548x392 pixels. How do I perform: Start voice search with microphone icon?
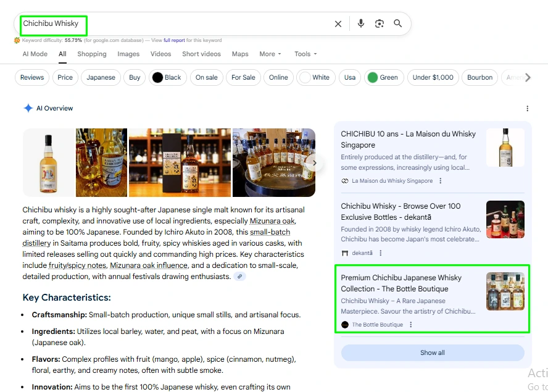361,23
